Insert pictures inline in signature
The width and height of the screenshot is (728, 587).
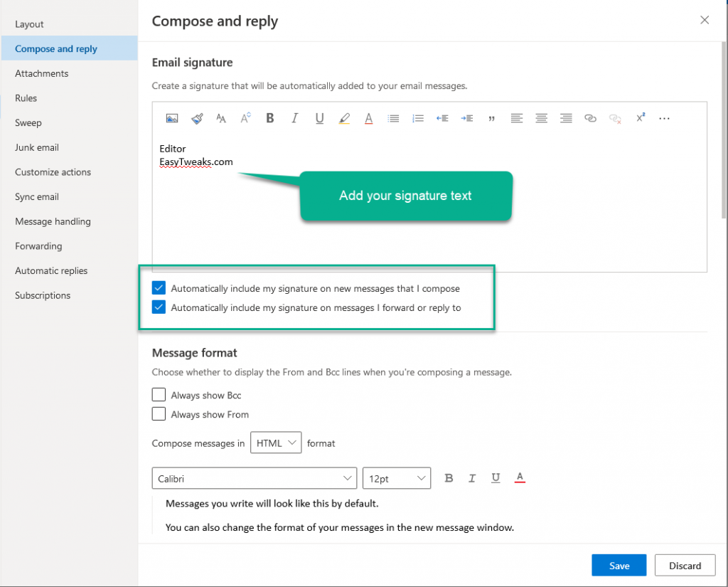tap(172, 119)
